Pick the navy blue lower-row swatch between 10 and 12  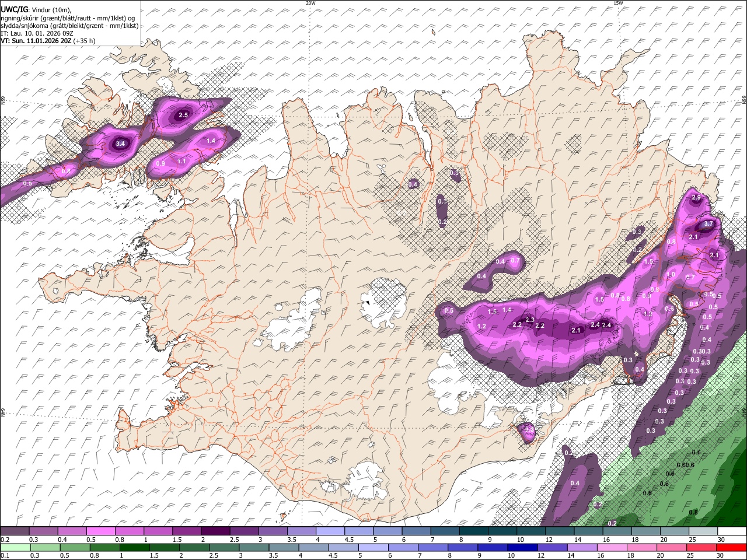[x=523, y=548]
